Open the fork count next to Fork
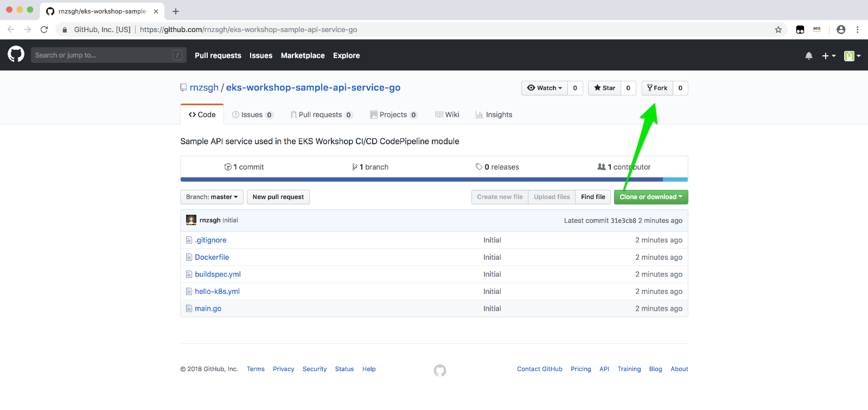The width and height of the screenshot is (868, 410). 680,88
